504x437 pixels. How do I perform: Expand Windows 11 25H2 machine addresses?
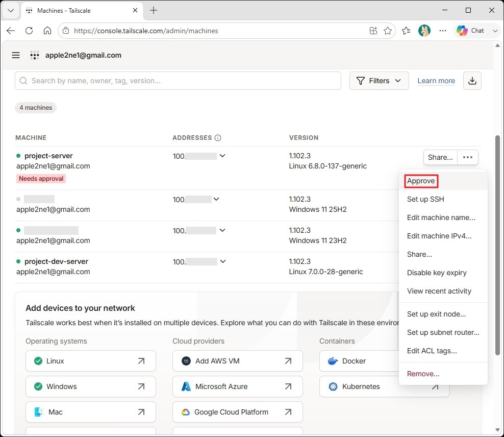[x=216, y=199]
